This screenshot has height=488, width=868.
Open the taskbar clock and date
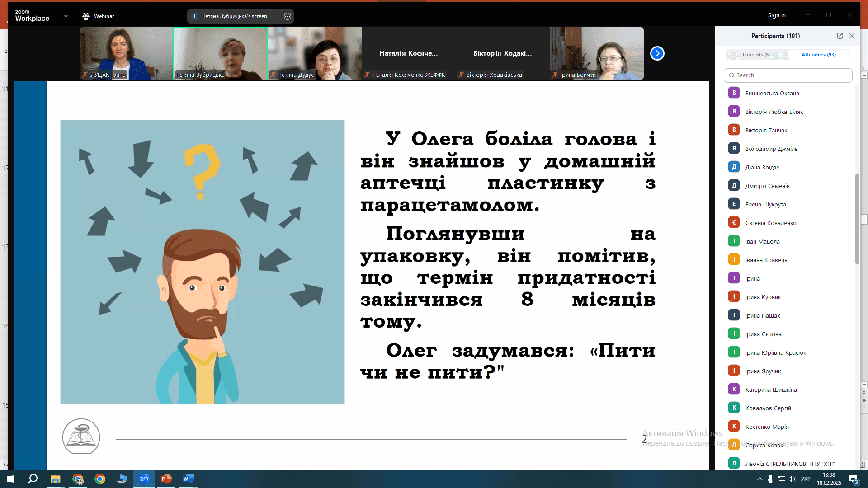[x=829, y=479]
